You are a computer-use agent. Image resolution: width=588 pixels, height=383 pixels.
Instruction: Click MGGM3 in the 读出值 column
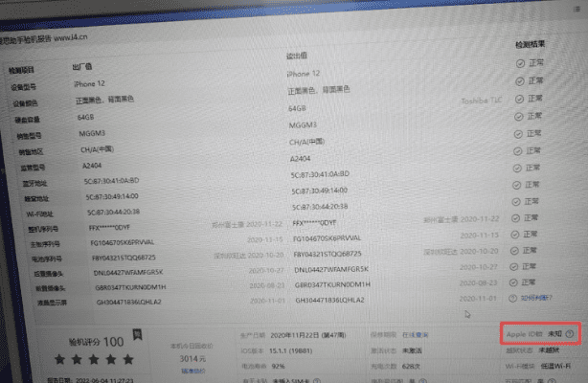(303, 125)
